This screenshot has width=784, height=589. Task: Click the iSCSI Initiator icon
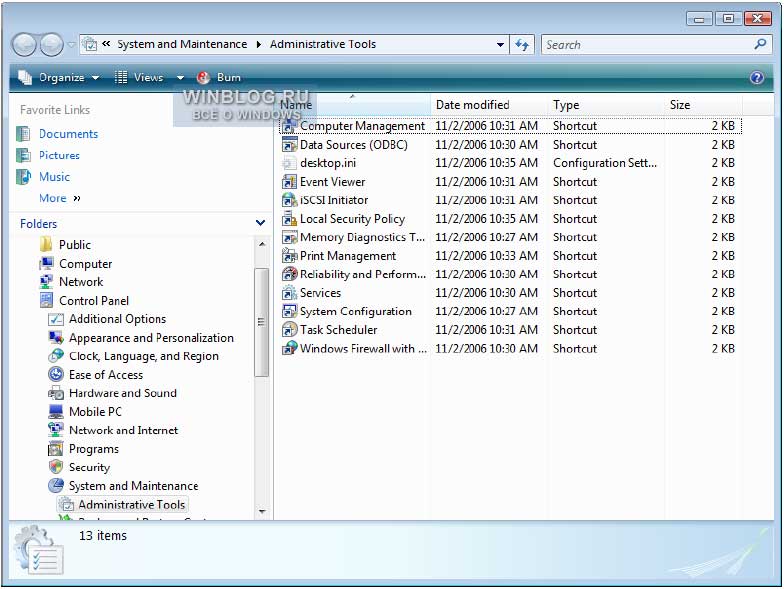[289, 200]
